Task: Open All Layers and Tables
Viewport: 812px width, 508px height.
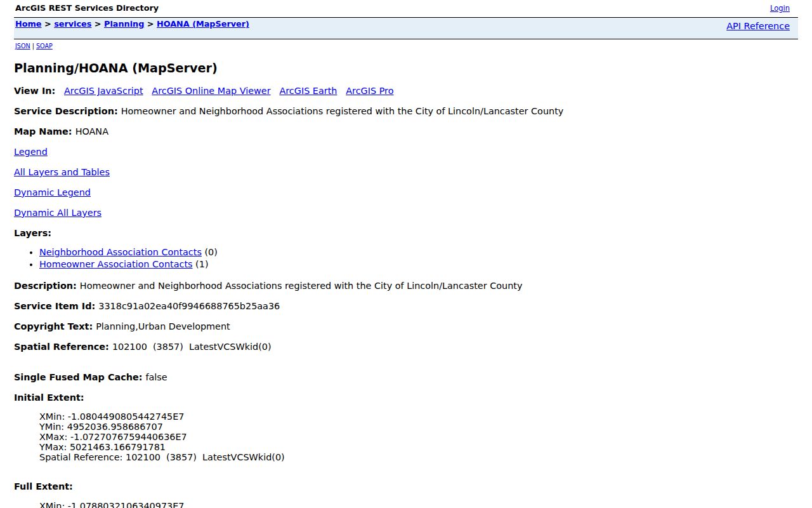Action: pos(62,172)
